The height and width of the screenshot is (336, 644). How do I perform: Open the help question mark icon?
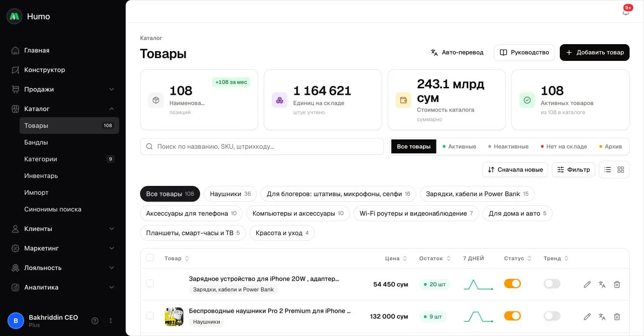[x=95, y=321]
